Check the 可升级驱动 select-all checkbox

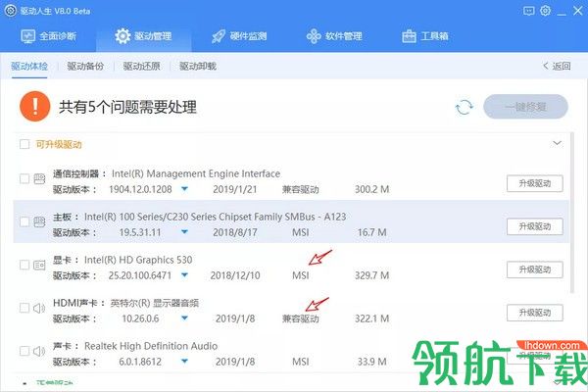[24, 144]
